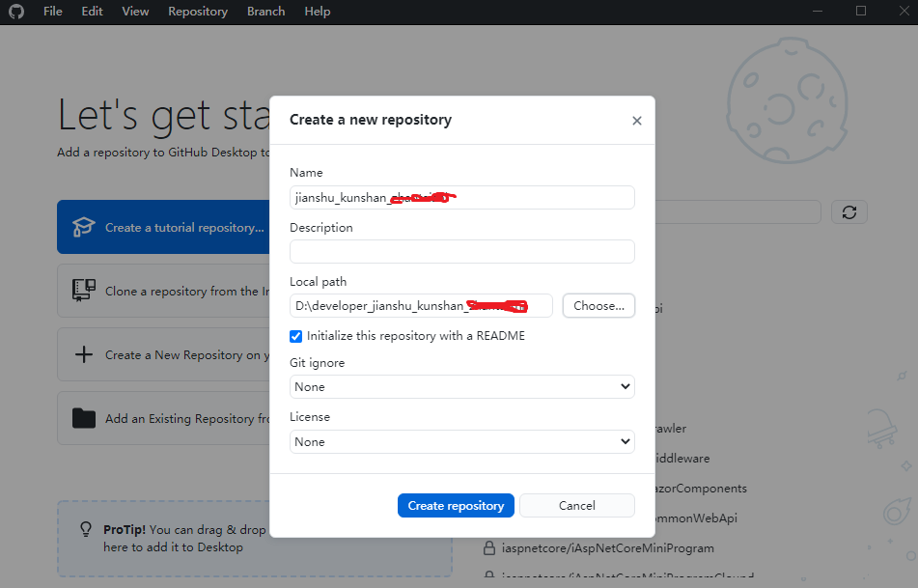Open the Help menu

pos(318,12)
